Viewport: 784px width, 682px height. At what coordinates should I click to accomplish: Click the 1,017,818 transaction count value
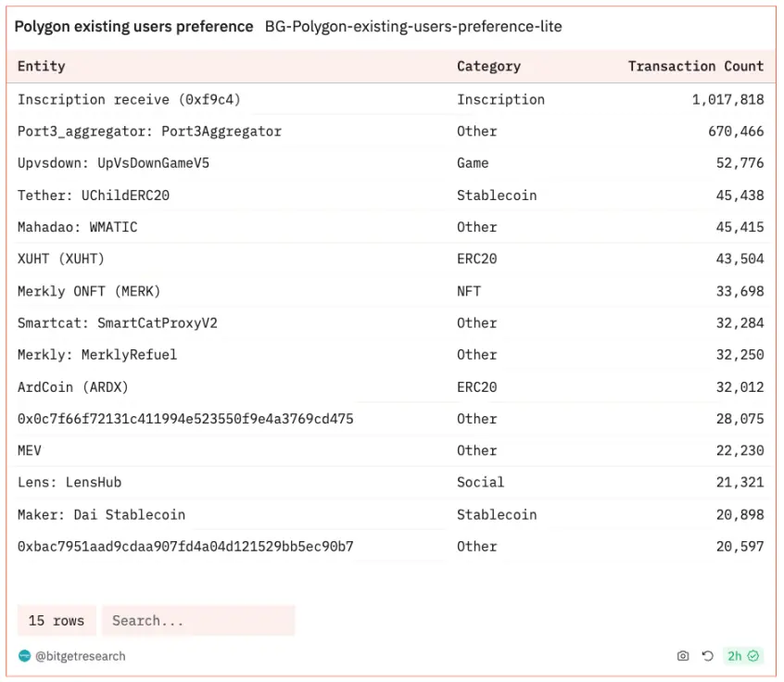point(727,99)
